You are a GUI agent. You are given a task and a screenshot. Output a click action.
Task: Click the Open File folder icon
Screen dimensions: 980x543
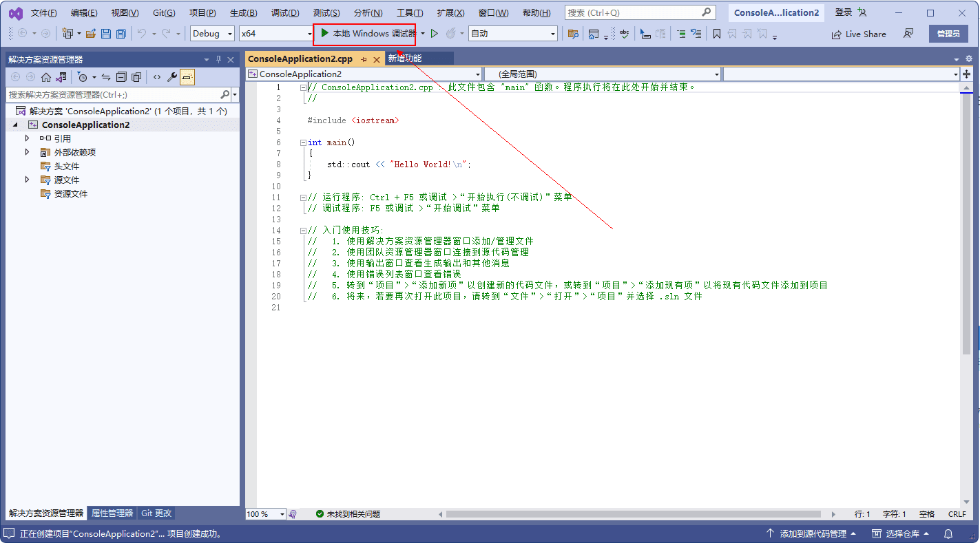(90, 34)
